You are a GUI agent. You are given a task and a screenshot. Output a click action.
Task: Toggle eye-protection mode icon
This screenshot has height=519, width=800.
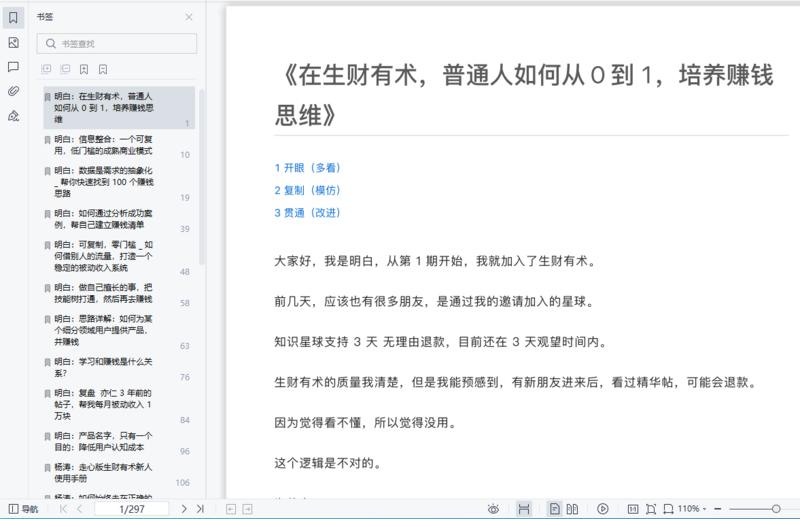click(493, 509)
